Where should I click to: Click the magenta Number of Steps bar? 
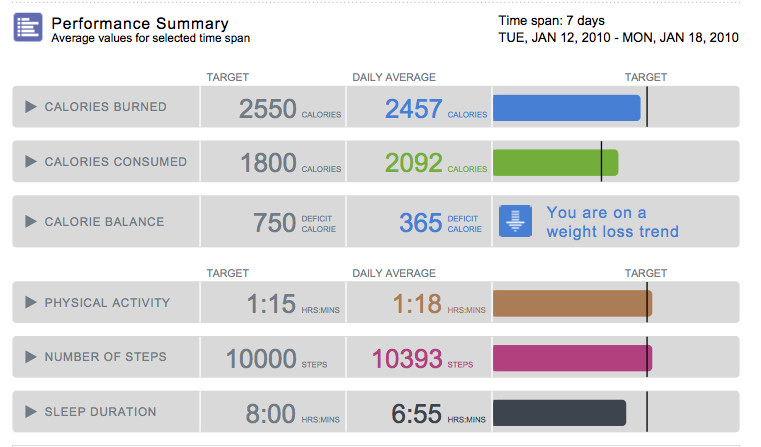(x=572, y=357)
